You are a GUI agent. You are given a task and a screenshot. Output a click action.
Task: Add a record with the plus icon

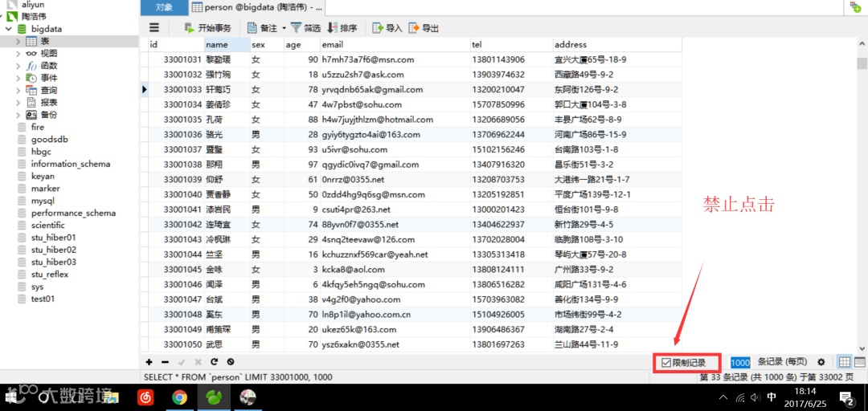(x=149, y=362)
